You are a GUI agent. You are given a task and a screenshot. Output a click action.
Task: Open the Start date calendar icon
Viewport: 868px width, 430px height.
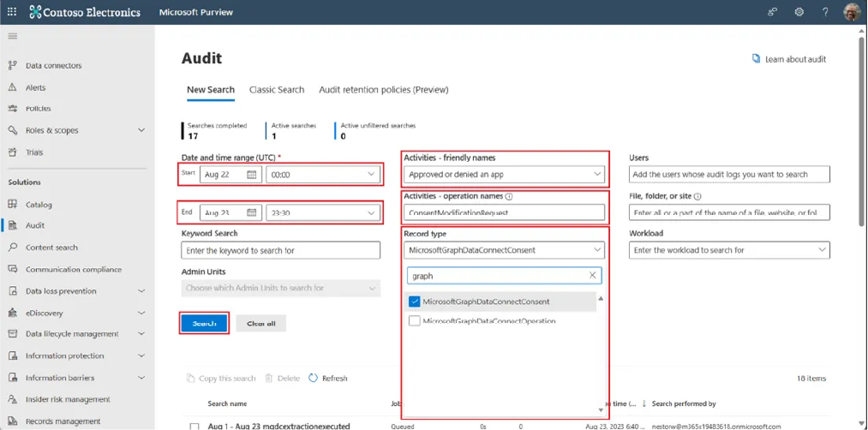pos(251,175)
